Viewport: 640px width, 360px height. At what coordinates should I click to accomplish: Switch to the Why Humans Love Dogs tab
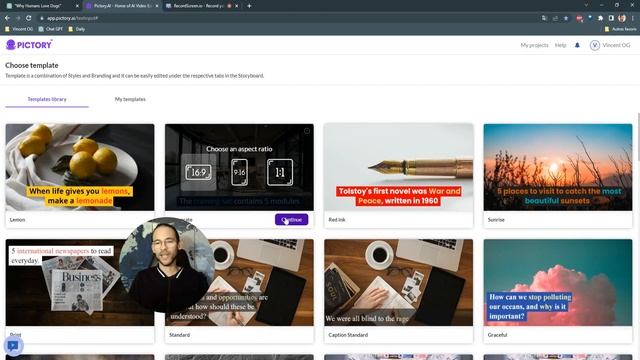point(41,6)
